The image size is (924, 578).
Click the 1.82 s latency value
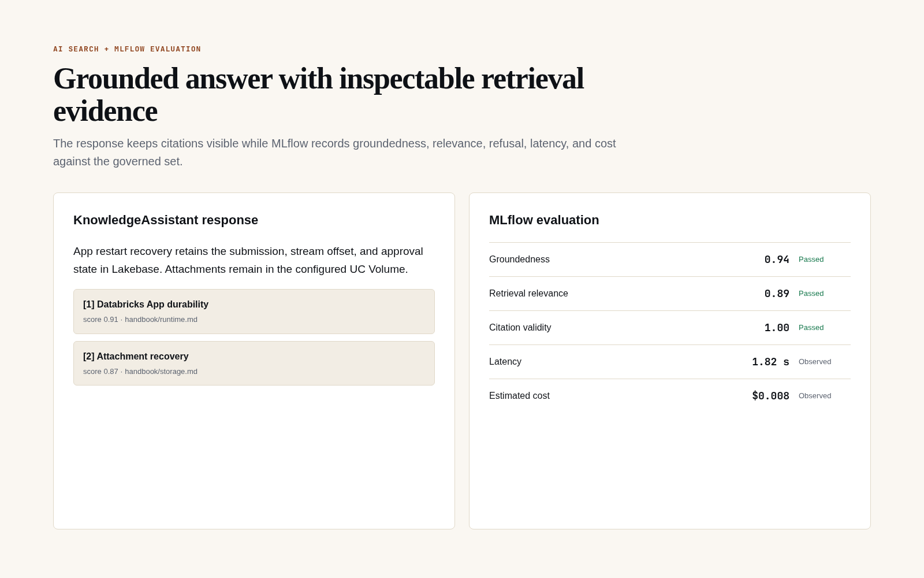770,362
